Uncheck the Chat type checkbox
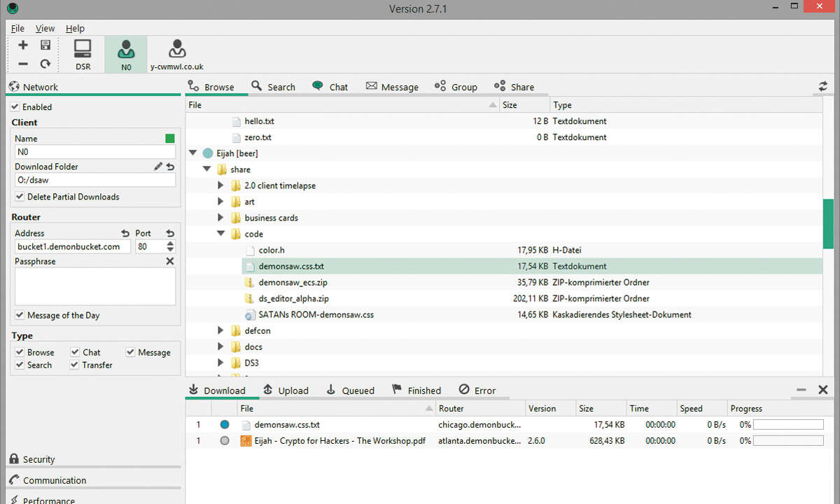 [x=75, y=352]
